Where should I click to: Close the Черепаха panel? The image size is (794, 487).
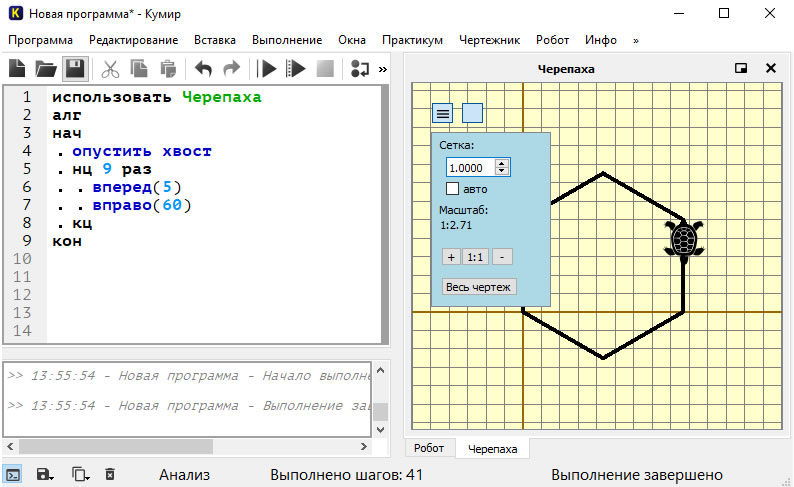[x=771, y=68]
